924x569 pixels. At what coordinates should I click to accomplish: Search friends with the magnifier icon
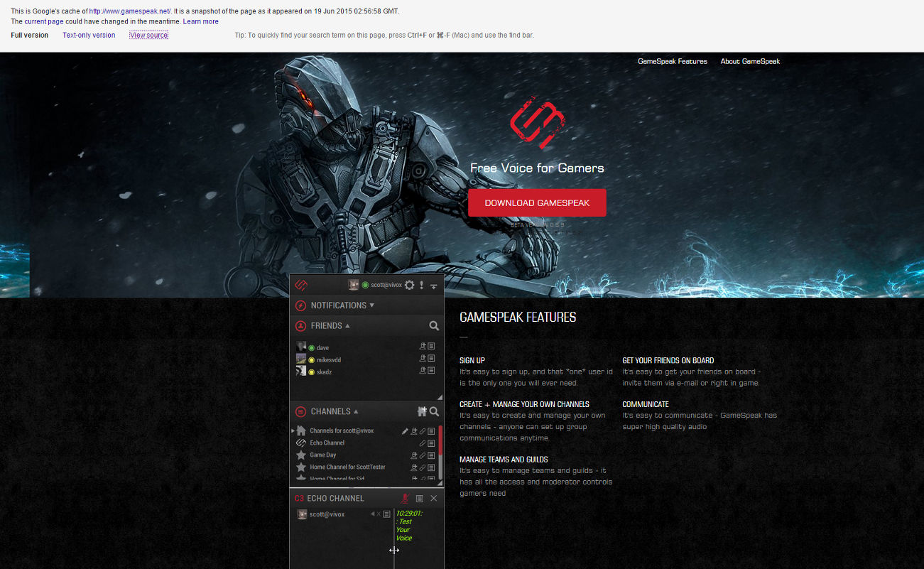tap(434, 326)
